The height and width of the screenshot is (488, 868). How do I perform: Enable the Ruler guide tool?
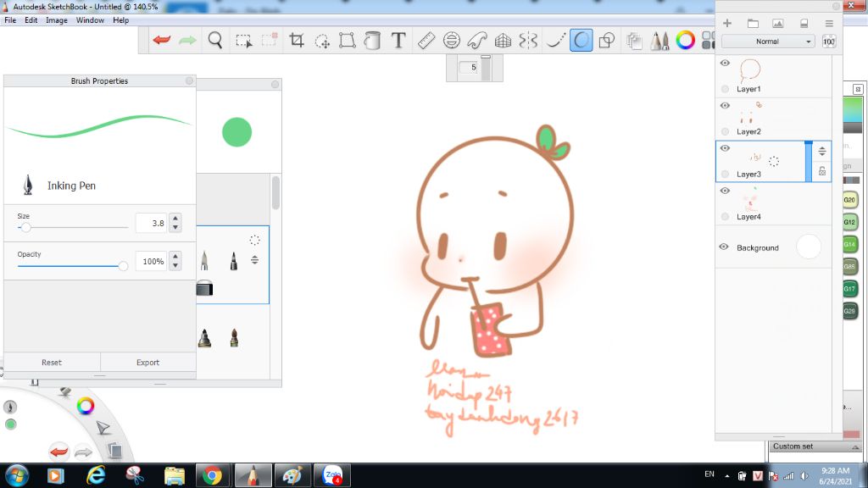[426, 40]
